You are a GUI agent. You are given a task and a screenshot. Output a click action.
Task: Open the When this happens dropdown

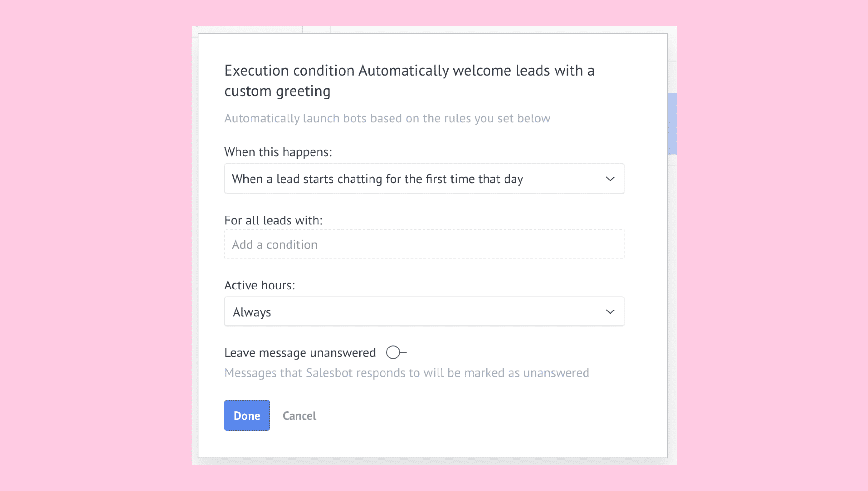(424, 179)
